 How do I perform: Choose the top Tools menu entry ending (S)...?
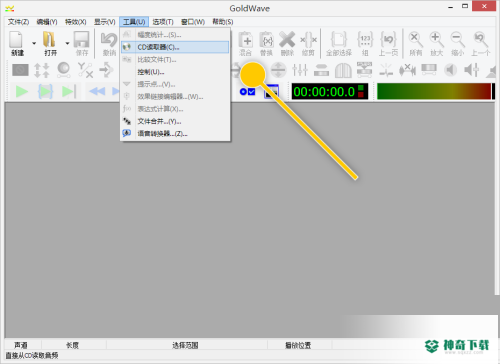tap(175, 35)
